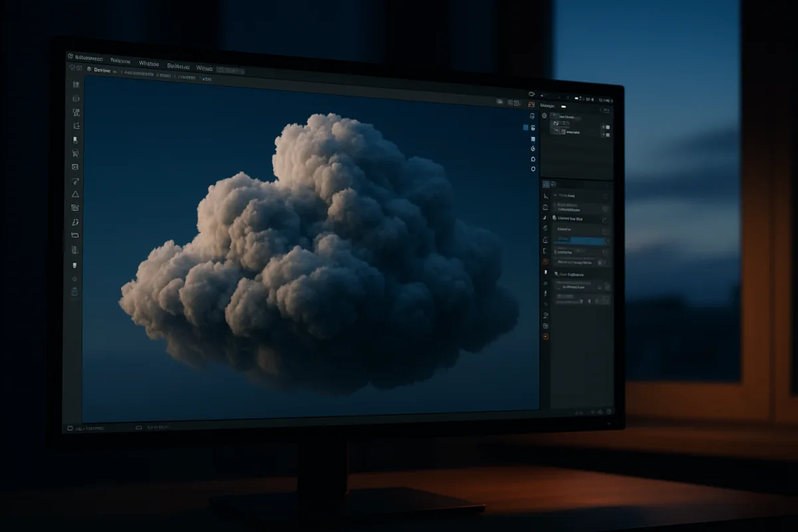The image size is (798, 532).
Task: Click the application icon in the window's top-left corner
Action: [70, 57]
